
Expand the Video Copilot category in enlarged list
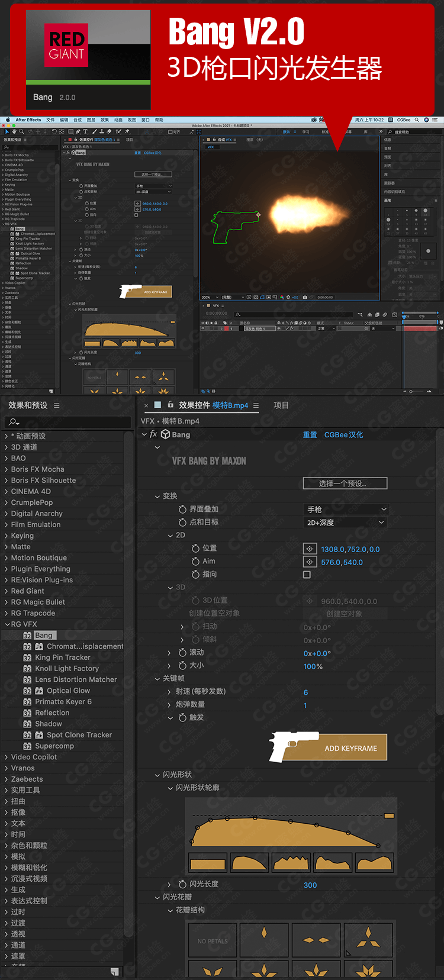tap(7, 757)
